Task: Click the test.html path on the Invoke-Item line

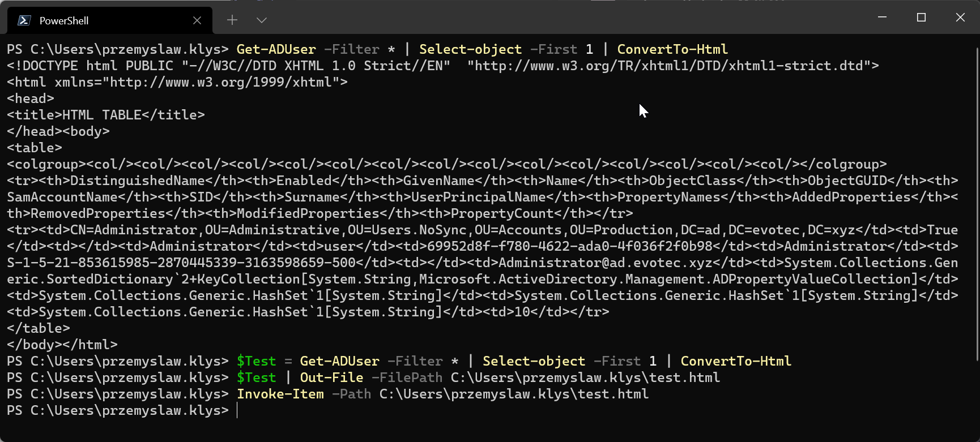Action: 514,394
